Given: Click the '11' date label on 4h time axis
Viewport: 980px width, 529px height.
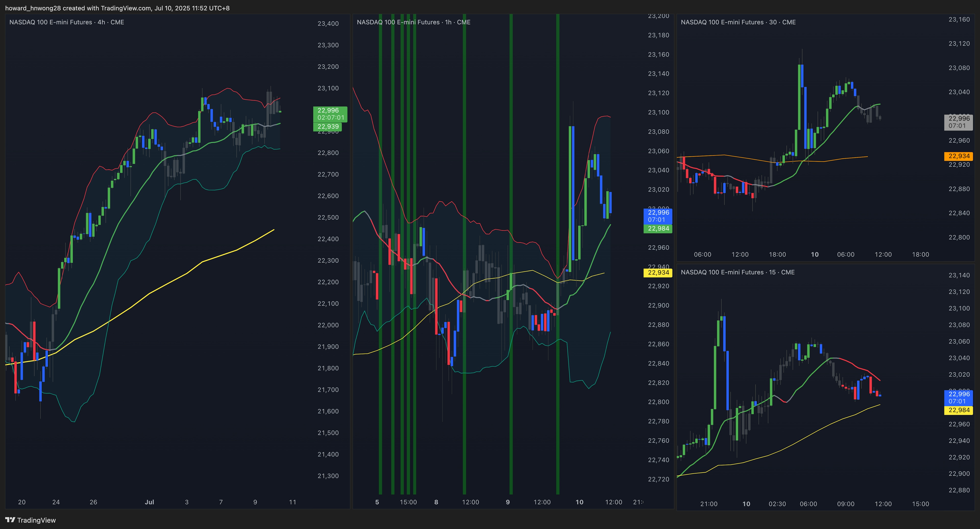Looking at the screenshot, I should coord(292,502).
